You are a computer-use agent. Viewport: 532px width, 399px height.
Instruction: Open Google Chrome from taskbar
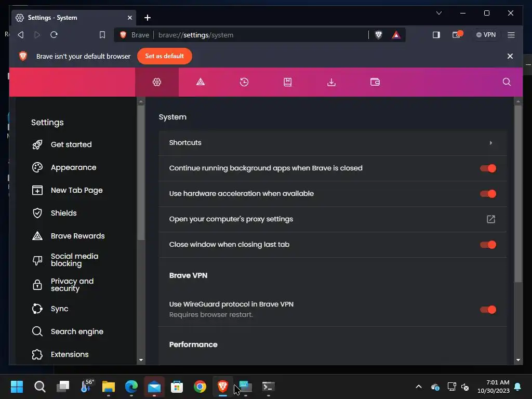[200, 387]
